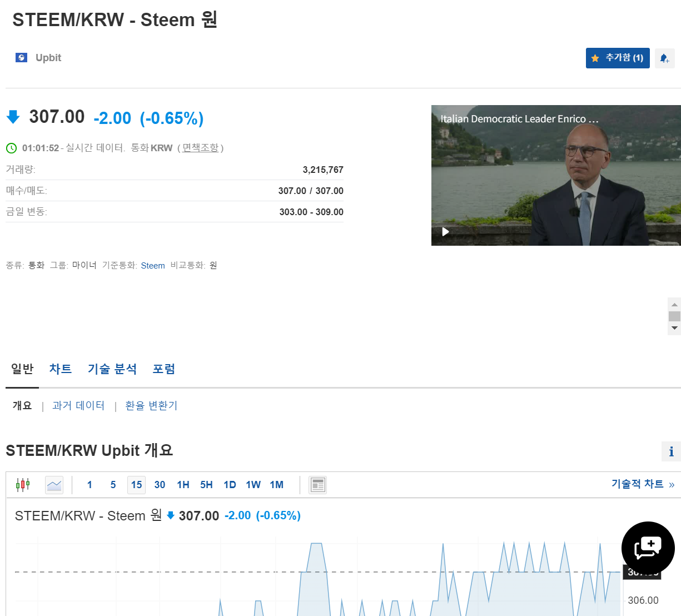The width and height of the screenshot is (681, 616).
Task: Click the blue down arrow price indicator
Action: (13, 117)
